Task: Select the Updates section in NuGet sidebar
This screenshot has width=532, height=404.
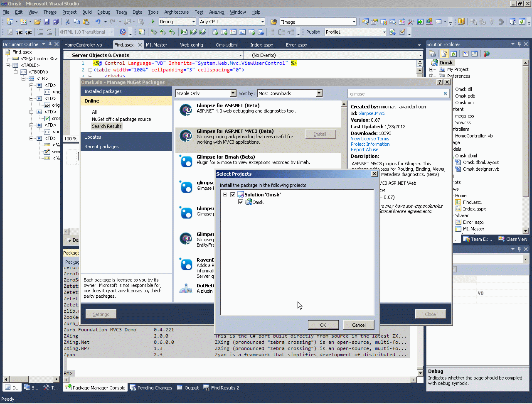Action: 126,137
